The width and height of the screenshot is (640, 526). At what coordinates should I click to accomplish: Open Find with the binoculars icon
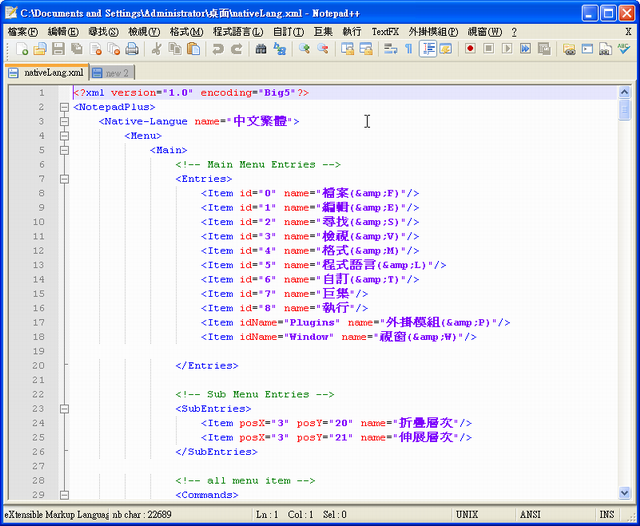(260, 49)
